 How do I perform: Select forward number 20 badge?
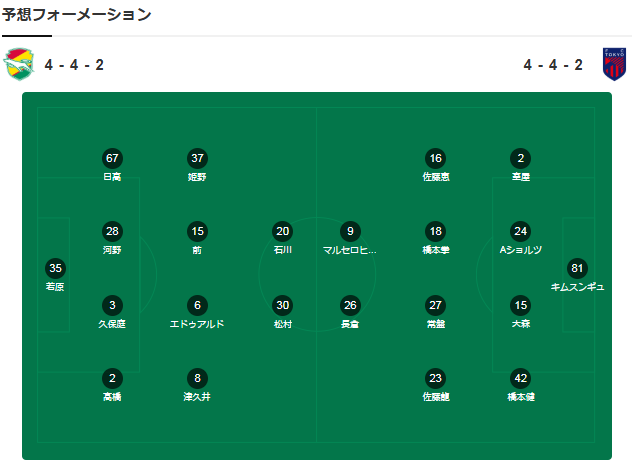coord(283,231)
